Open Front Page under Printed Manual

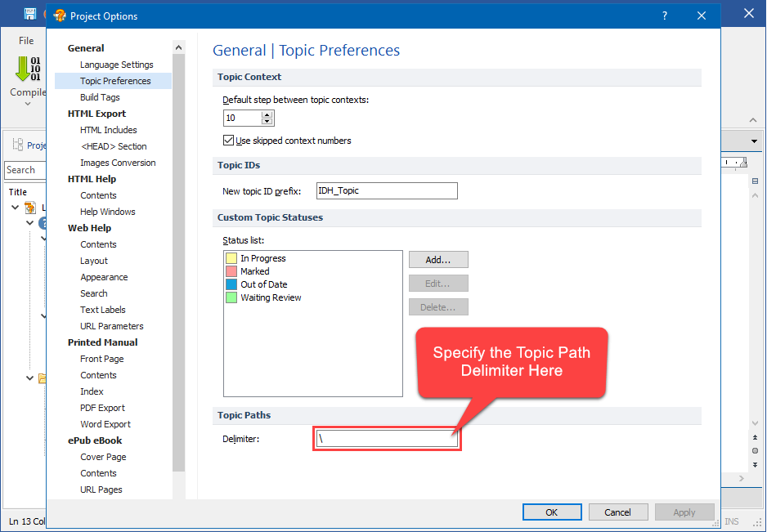pos(101,359)
